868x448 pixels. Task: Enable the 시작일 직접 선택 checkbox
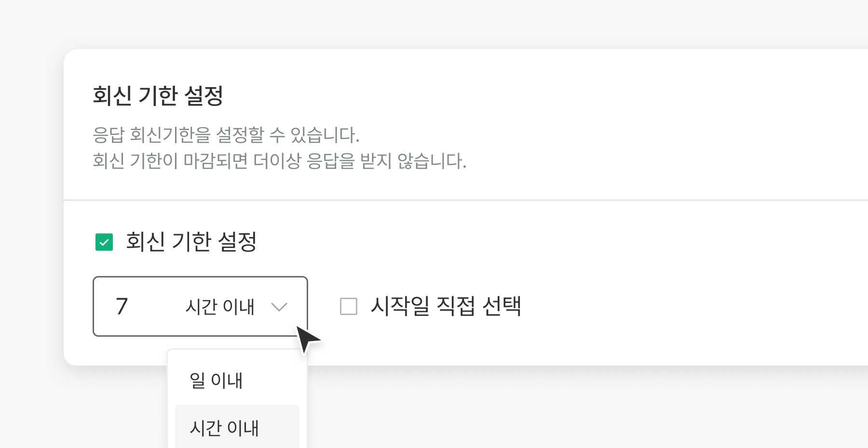(349, 306)
